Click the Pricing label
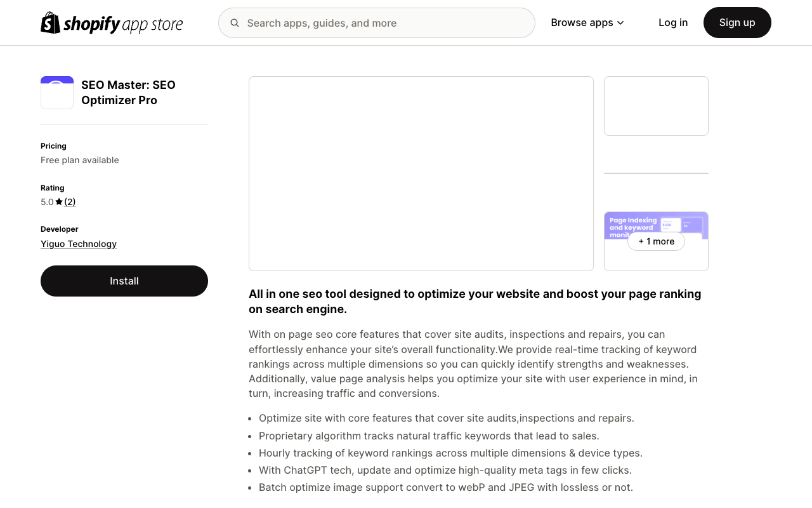This screenshot has width=812, height=508. (x=53, y=146)
